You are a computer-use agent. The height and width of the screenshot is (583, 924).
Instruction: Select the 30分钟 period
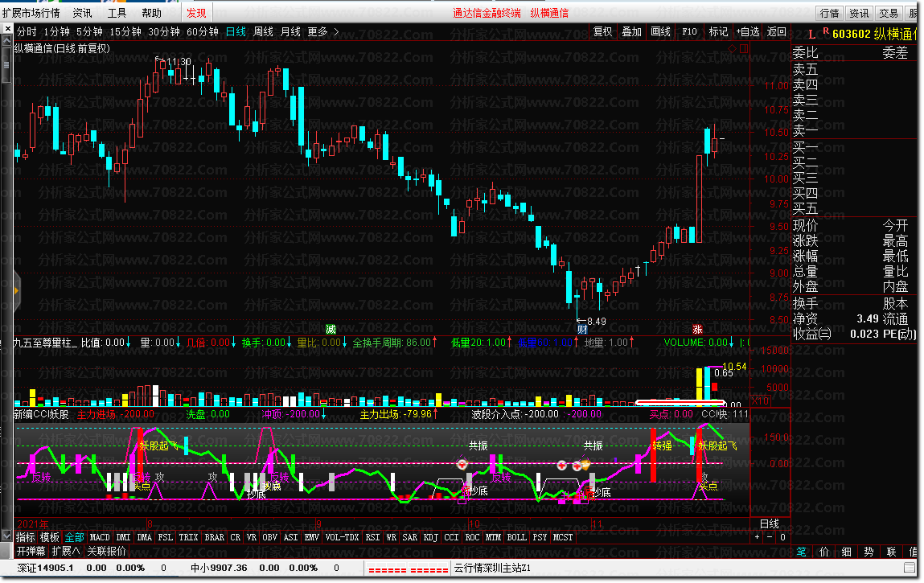tap(164, 32)
